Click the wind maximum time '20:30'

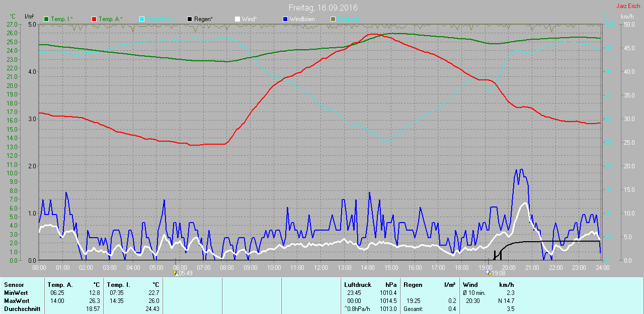[473, 301]
